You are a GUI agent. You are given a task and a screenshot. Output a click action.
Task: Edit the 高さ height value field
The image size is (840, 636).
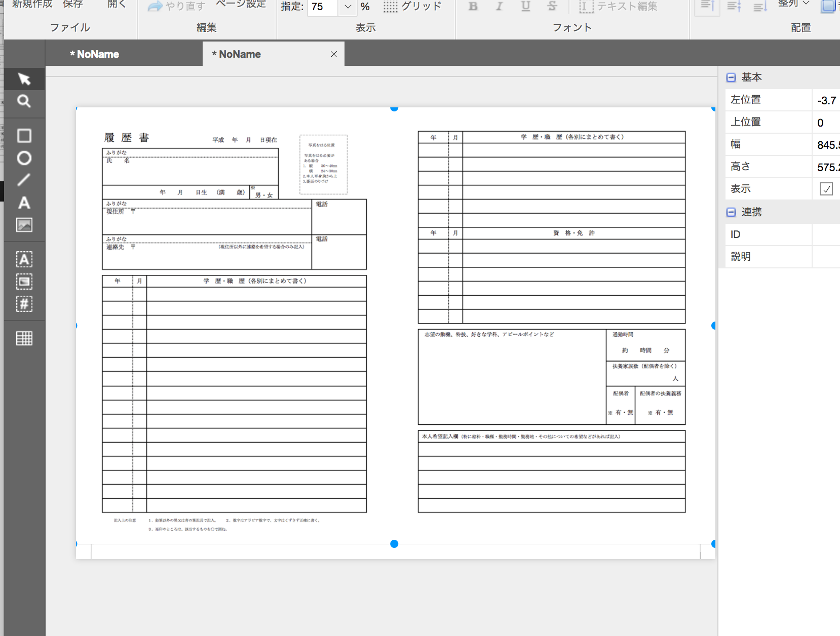tap(826, 167)
